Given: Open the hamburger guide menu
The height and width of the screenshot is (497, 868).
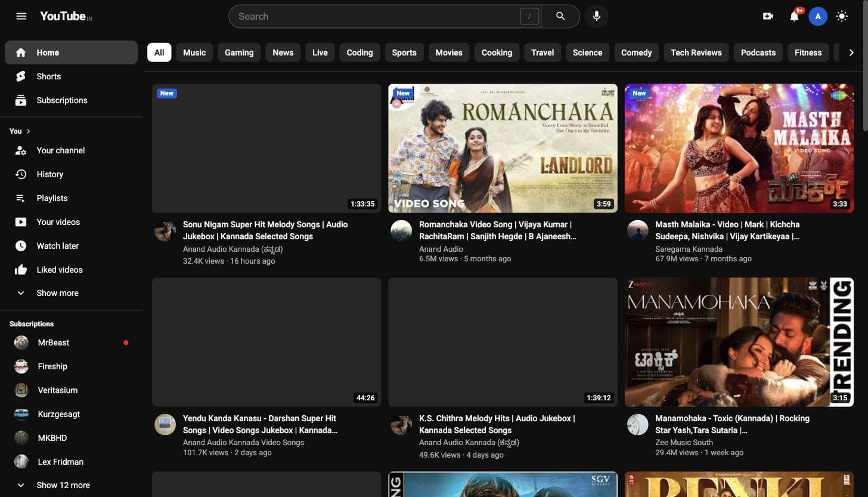Looking at the screenshot, I should point(21,16).
